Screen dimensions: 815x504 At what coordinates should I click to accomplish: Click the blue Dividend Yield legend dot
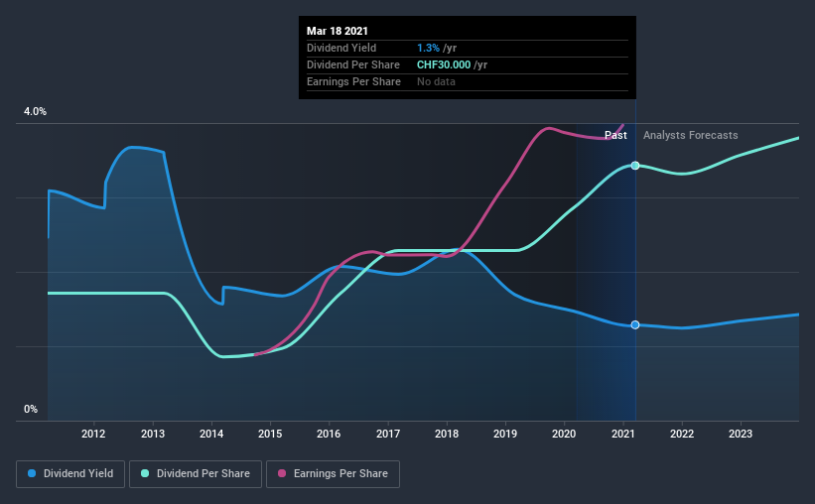(x=32, y=473)
